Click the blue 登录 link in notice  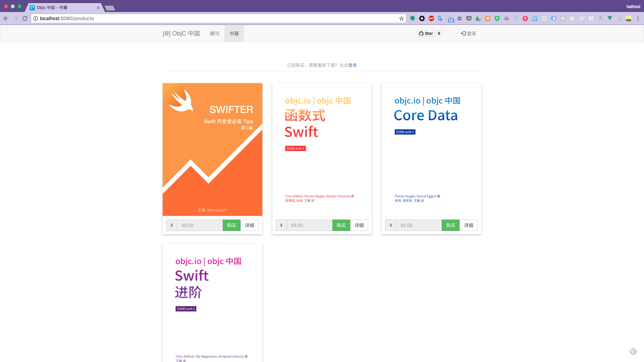pyautogui.click(x=353, y=65)
